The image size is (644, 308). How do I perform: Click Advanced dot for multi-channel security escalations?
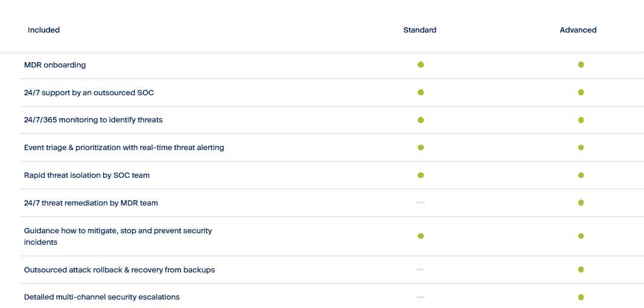(x=581, y=297)
